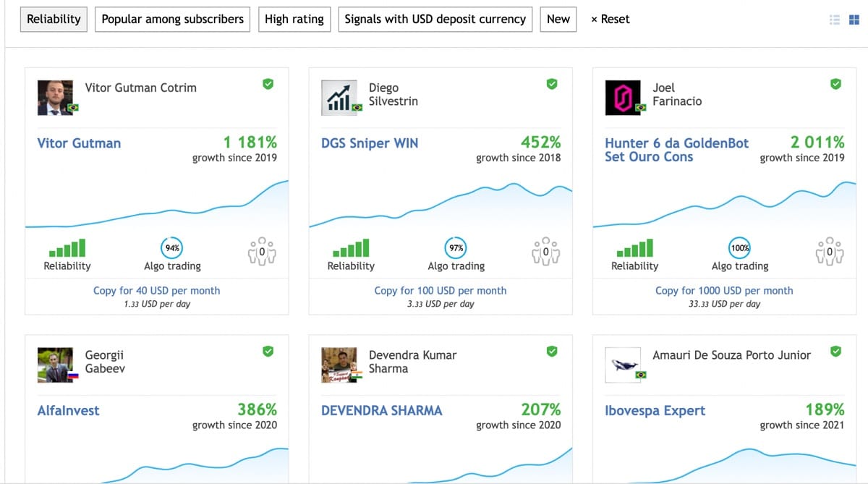The image size is (868, 484).
Task: Click verified shield on Vitor Gutman Cotrim card
Action: [x=268, y=85]
